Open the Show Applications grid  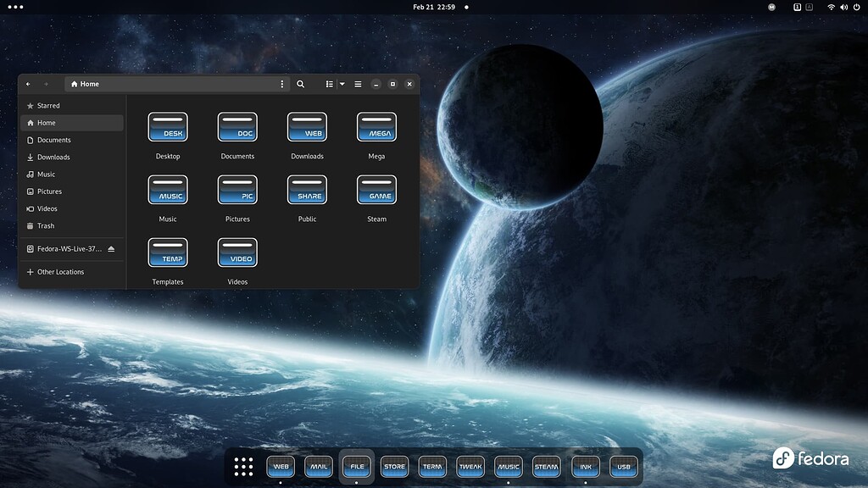point(243,467)
